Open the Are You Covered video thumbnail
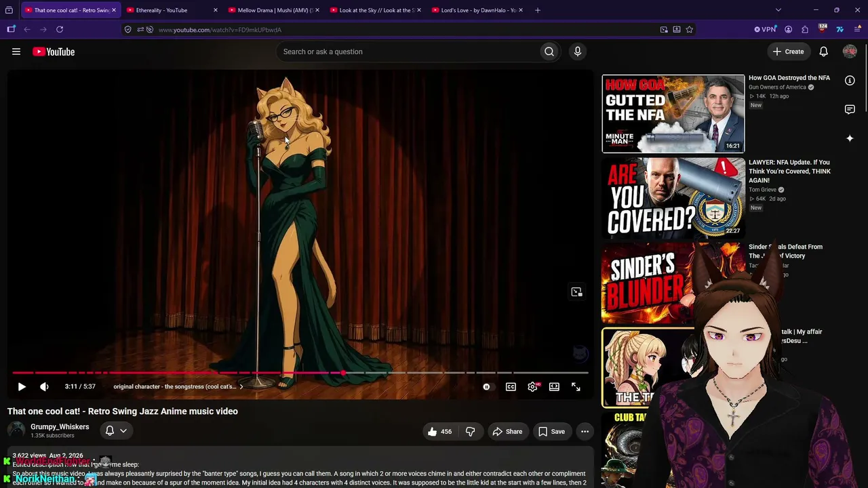 (x=673, y=198)
